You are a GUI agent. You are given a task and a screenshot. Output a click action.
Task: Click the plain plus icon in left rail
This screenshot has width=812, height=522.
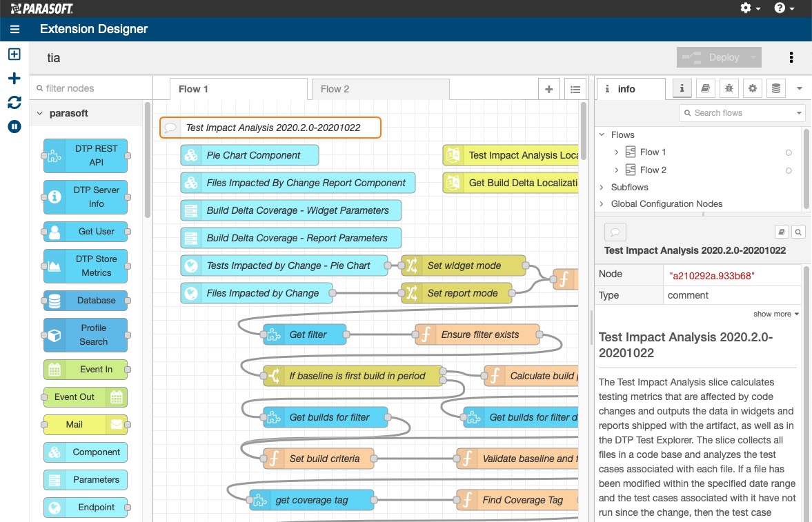[14, 78]
